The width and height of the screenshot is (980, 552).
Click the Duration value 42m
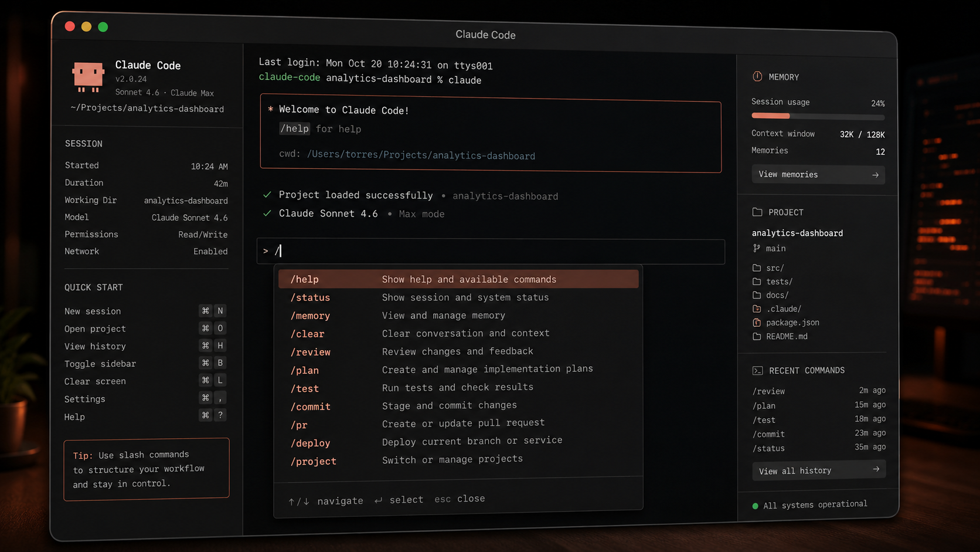pos(220,184)
